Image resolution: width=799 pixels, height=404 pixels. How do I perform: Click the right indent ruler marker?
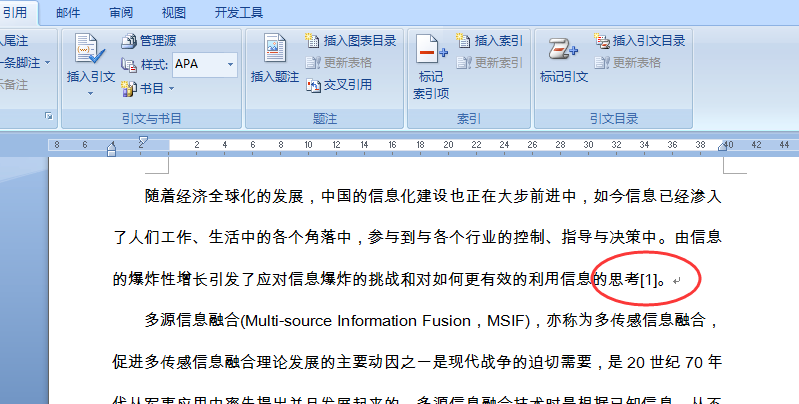tap(723, 146)
